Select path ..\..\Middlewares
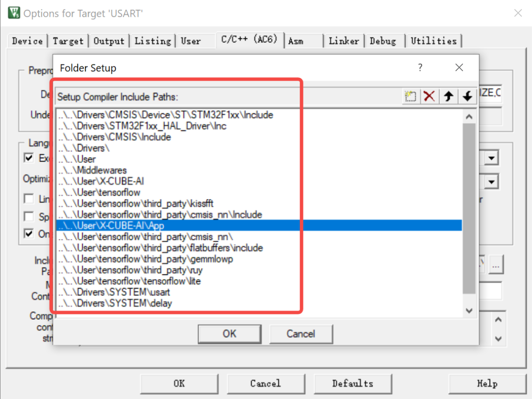Viewport: 532px width, 399px height. [x=259, y=170]
